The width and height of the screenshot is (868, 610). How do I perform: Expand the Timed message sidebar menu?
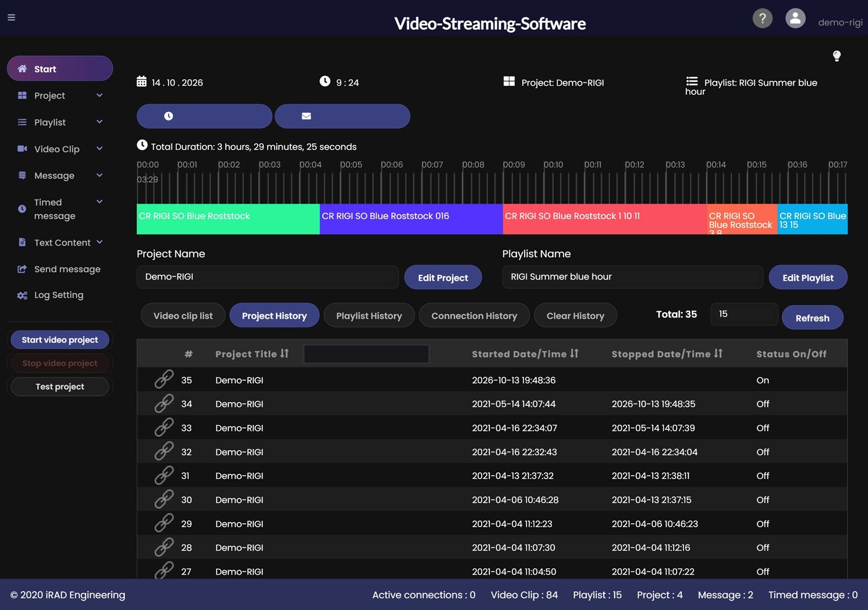click(x=60, y=209)
